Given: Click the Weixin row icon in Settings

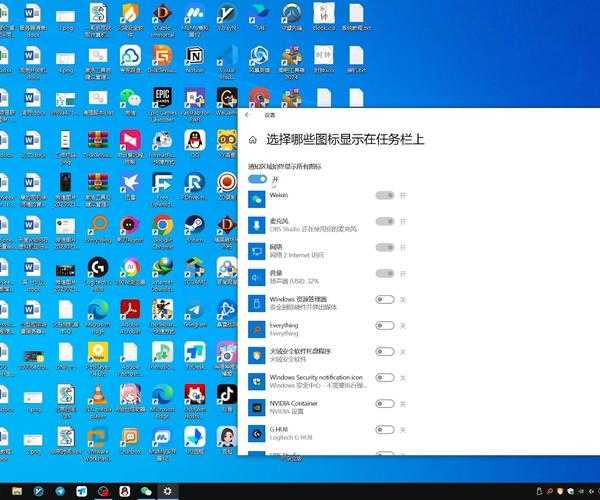Looking at the screenshot, I should tap(256, 199).
